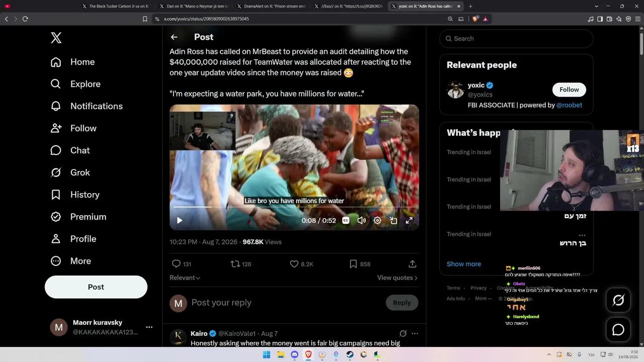
Task: Open Grok in the sidebar
Action: [70, 172]
